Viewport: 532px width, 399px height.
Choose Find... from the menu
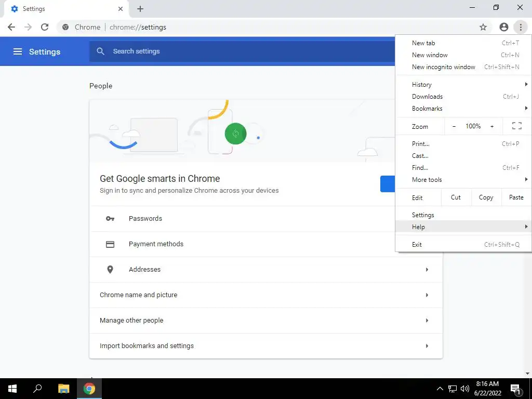click(x=463, y=168)
